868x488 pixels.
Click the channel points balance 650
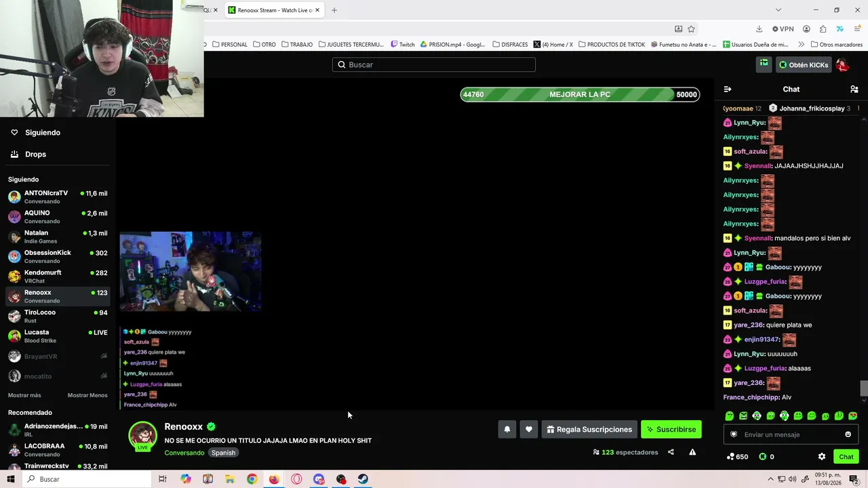(737, 457)
